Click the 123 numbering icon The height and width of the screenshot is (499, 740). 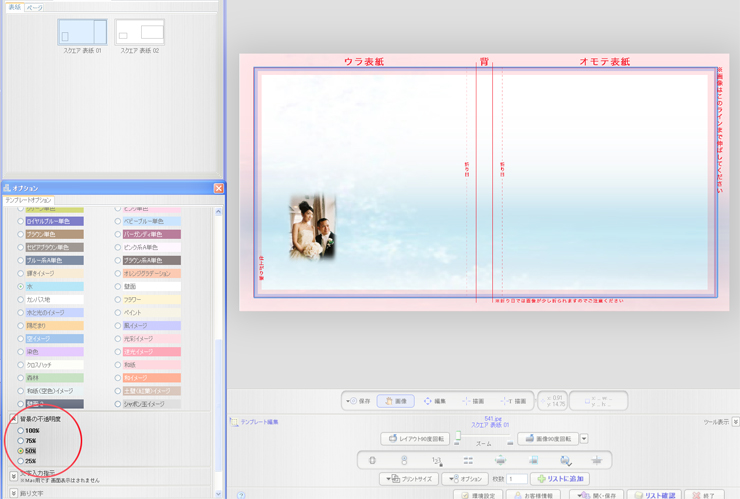click(436, 460)
